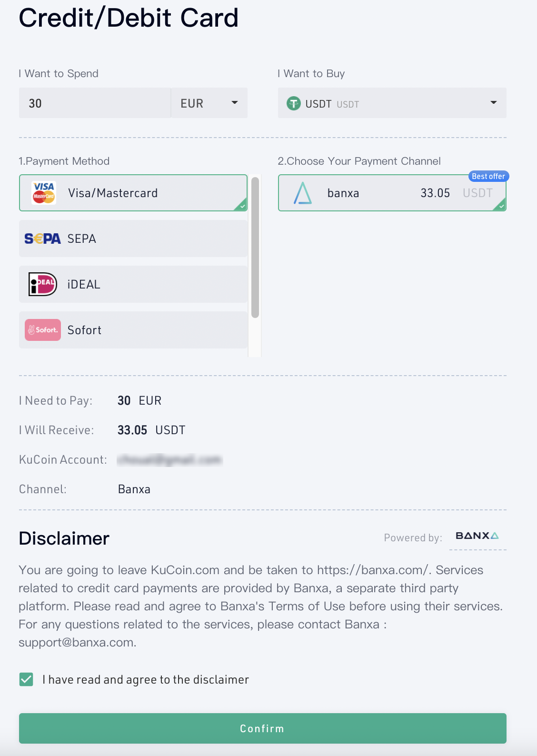Viewport: 537px width, 756px height.
Task: Click the BANXA powered-by logo
Action: tap(477, 536)
